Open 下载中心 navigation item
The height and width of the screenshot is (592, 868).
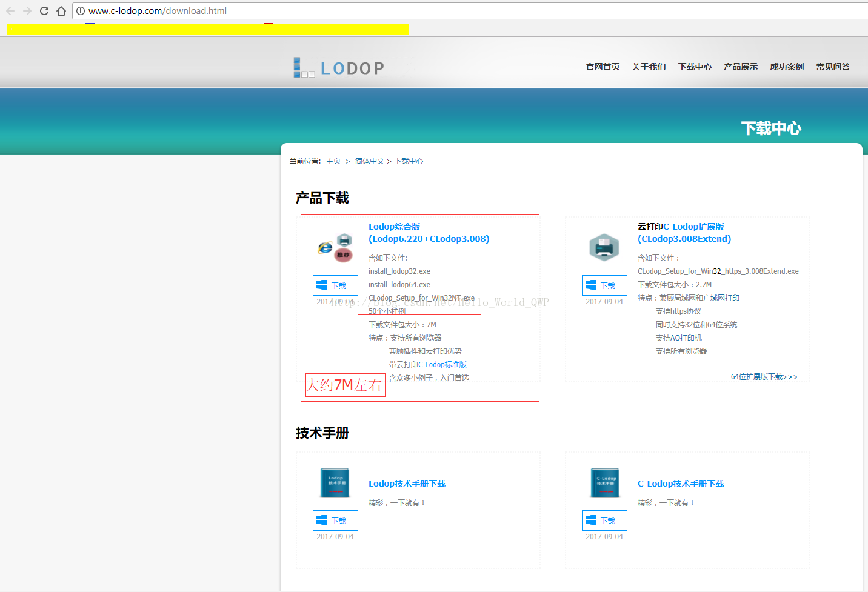point(695,67)
